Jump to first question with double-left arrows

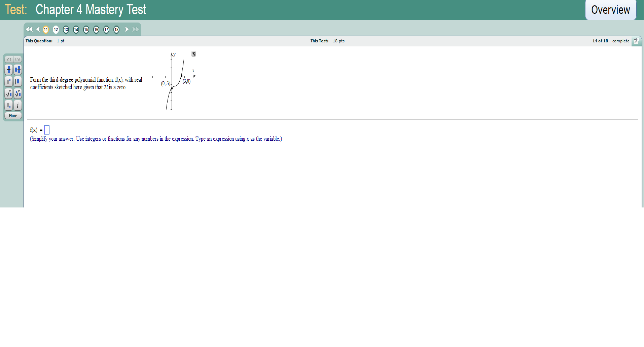pos(29,29)
